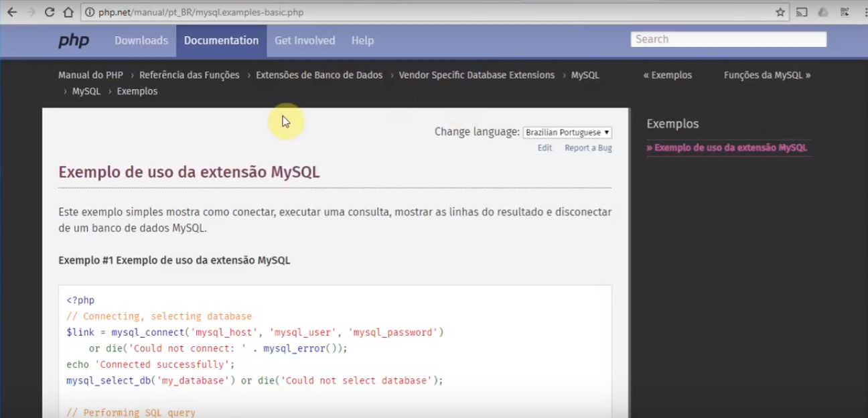
Task: Bookmark this page with the star icon
Action: (x=780, y=12)
